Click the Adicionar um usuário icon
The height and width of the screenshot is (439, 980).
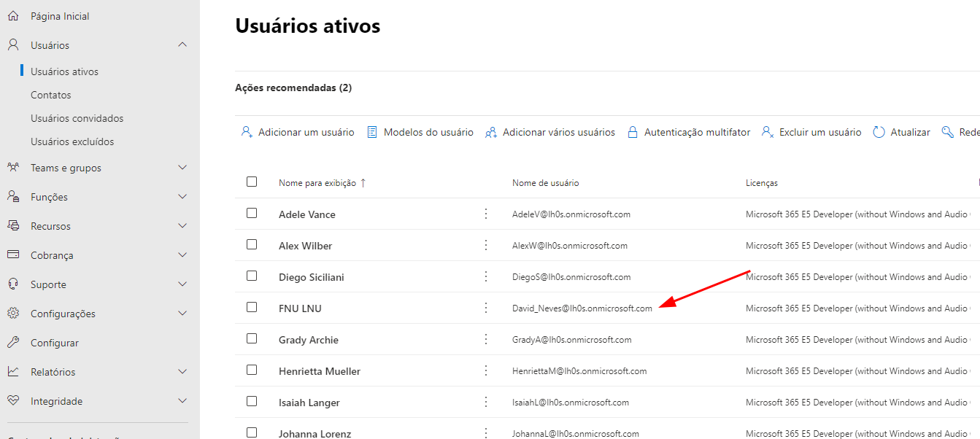(x=247, y=132)
